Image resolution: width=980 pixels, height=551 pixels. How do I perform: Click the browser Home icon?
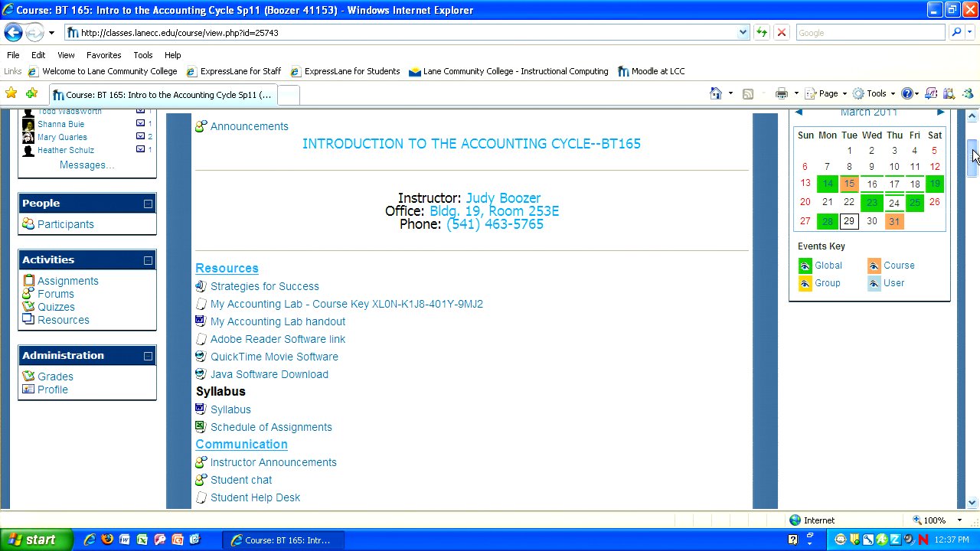click(x=716, y=93)
